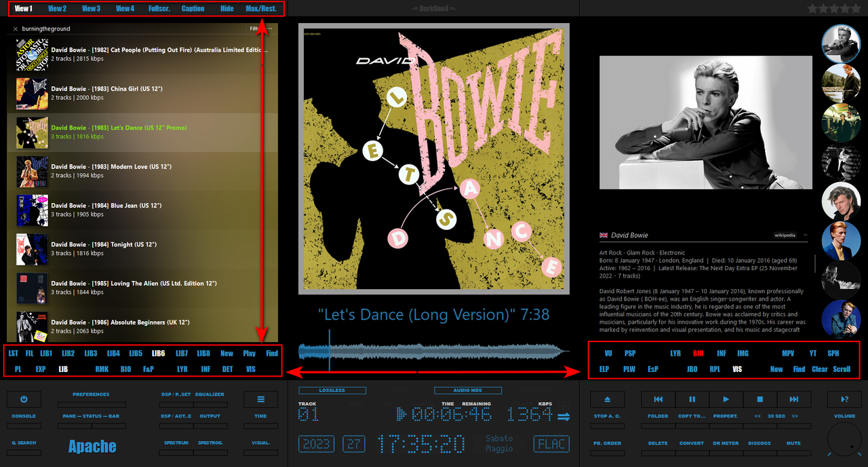Viewport: 868px width, 467px height.
Task: Open the wikipedia source dropdown
Action: click(792, 235)
